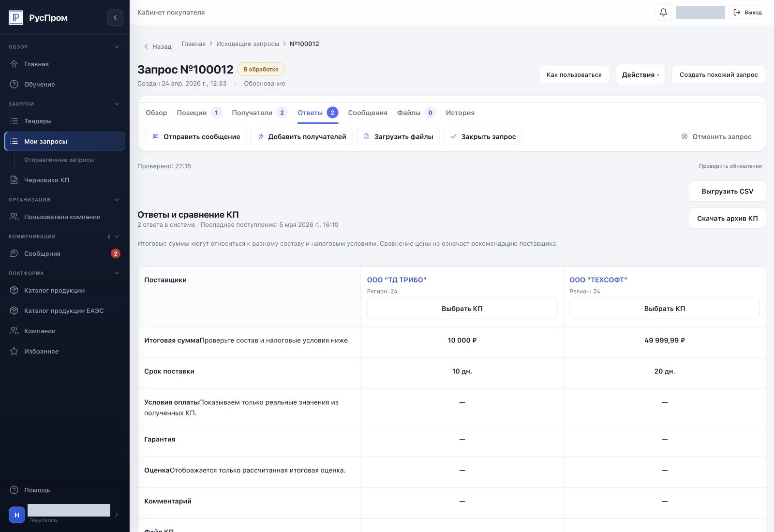Open Пользователи компании in sidebar

[65, 217]
